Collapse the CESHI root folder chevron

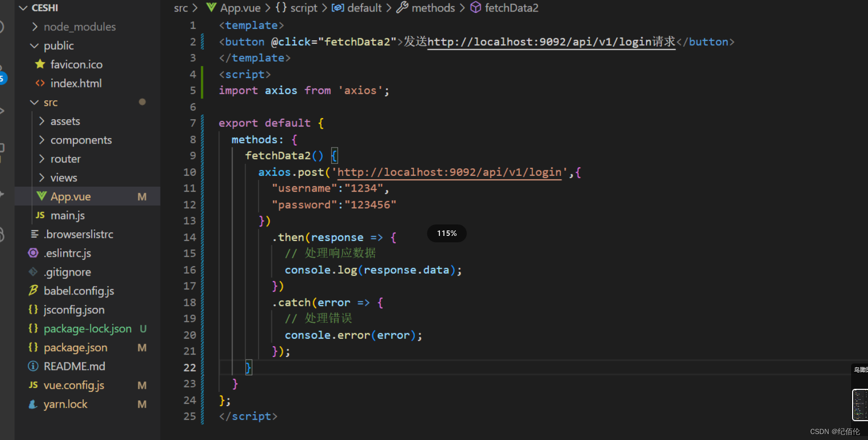coord(23,8)
